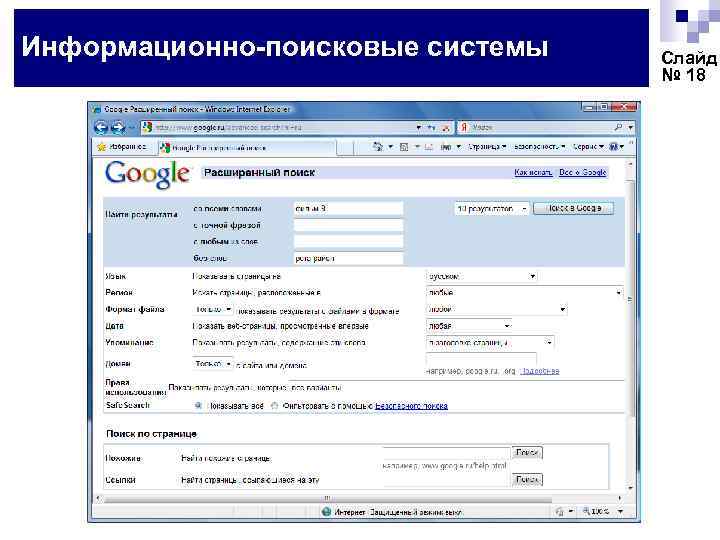Open the Сервис menu
Viewport: 720px width, 540px height.
[588, 147]
